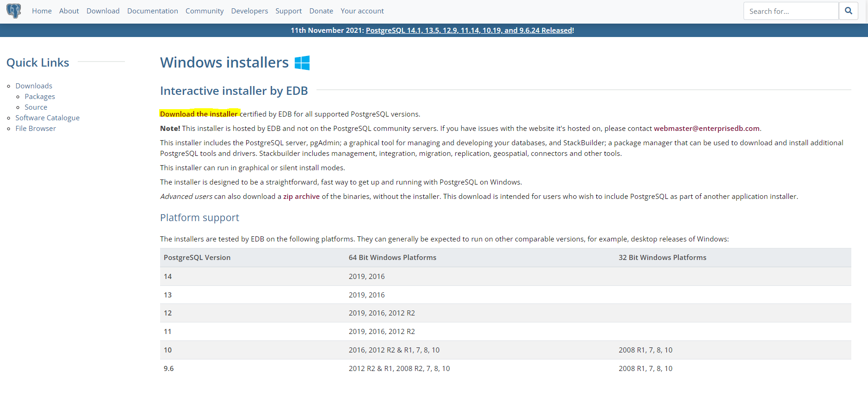
Task: Select version 13 table cell
Action: (253, 295)
